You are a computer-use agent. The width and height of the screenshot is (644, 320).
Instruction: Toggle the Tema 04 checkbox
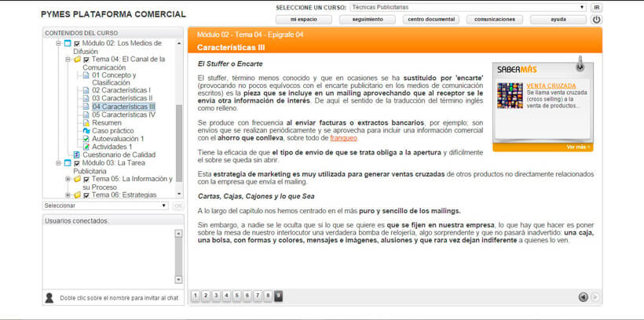click(86, 60)
